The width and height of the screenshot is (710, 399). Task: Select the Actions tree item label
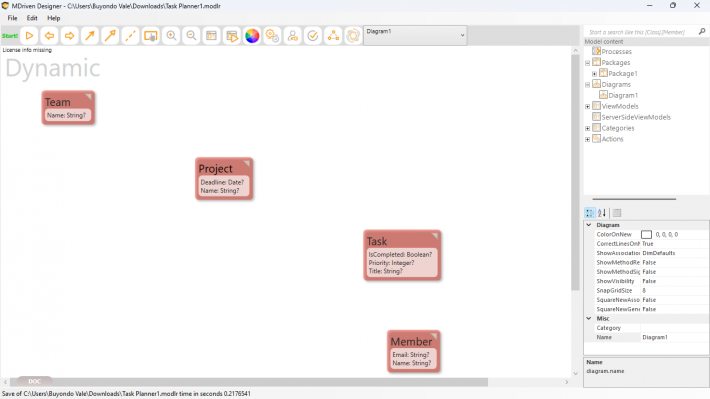[612, 139]
